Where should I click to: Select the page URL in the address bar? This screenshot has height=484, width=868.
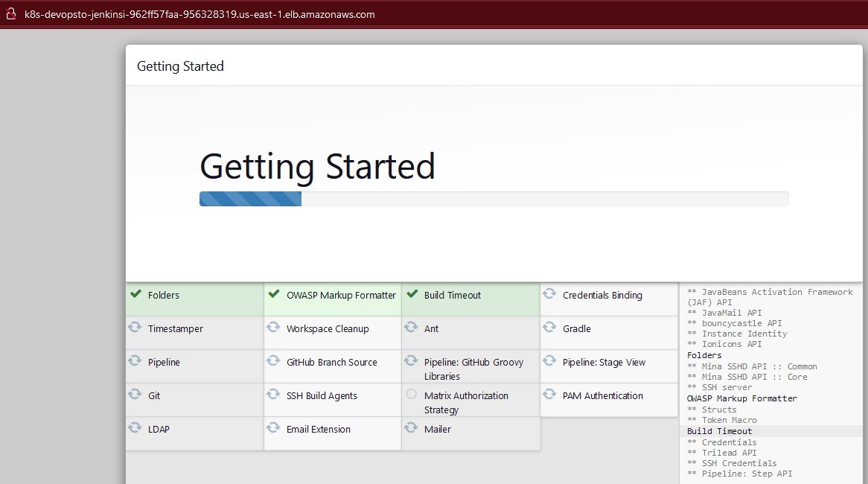click(200, 14)
